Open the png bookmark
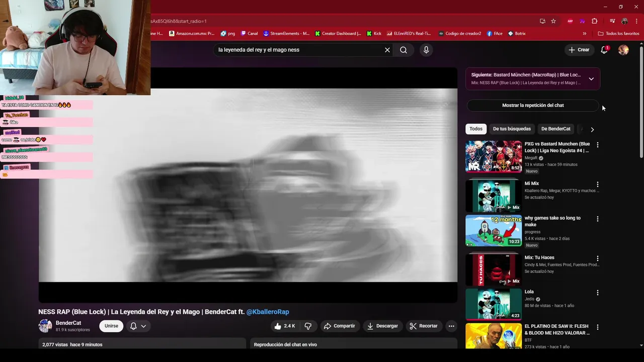 pyautogui.click(x=228, y=34)
